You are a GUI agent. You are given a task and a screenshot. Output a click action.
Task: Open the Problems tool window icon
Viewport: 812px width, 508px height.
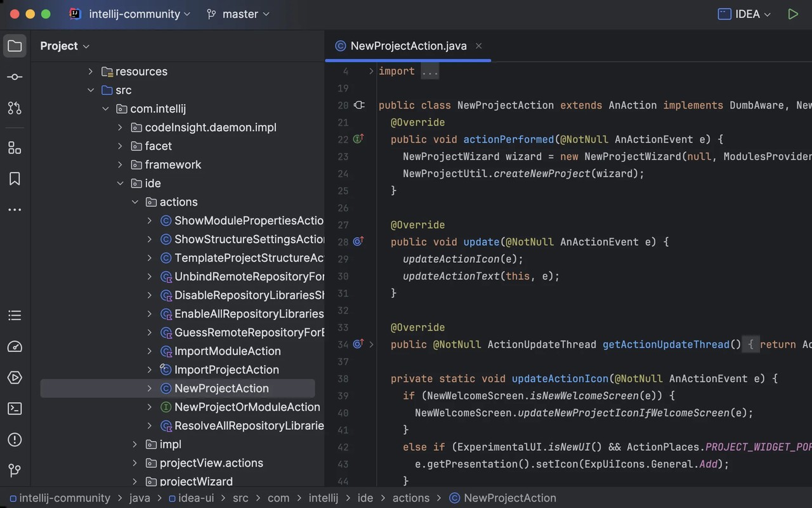pyautogui.click(x=15, y=439)
